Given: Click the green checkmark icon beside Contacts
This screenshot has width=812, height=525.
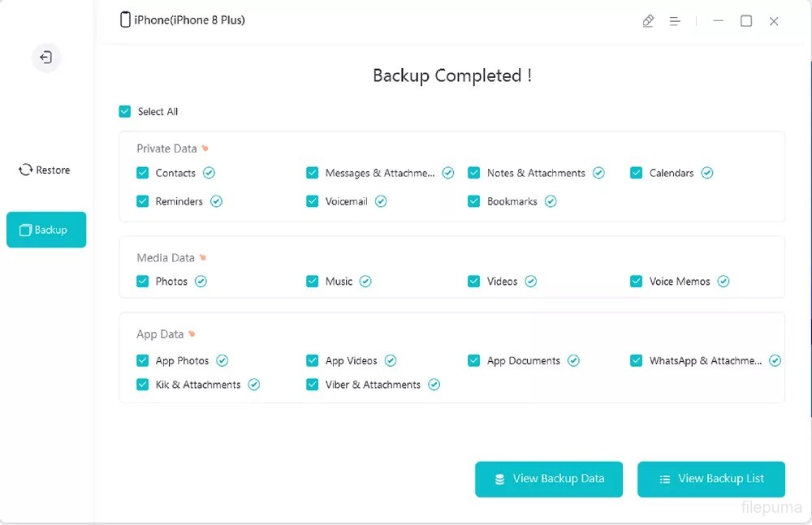Looking at the screenshot, I should [209, 173].
